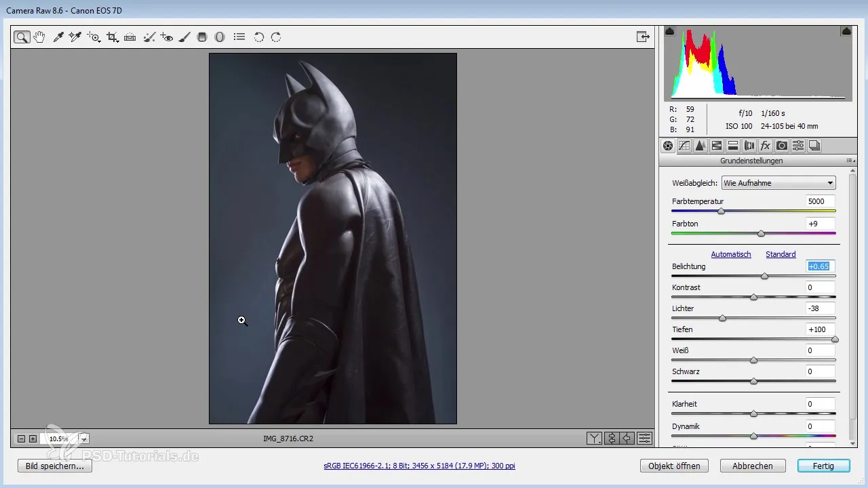Screen dimensions: 868x488
Task: Switch to the Presets panel tab
Action: (798, 146)
